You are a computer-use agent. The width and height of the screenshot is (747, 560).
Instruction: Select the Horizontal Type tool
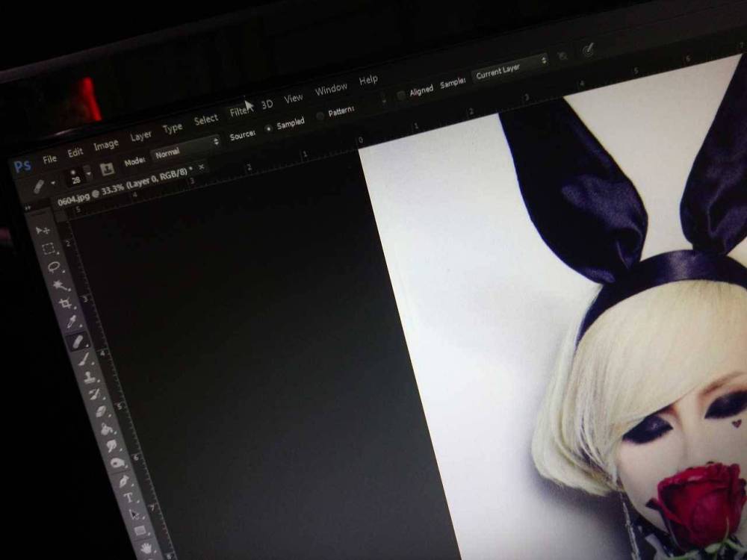tap(128, 497)
